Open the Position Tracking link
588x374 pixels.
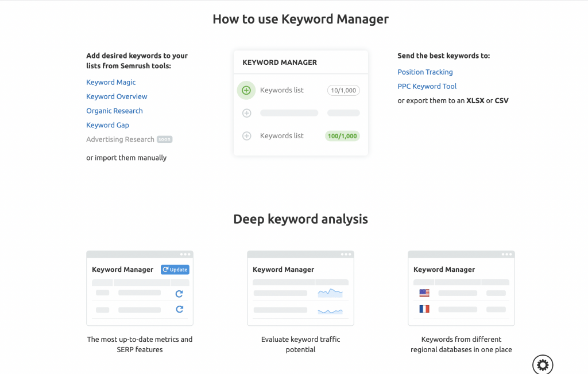point(425,72)
